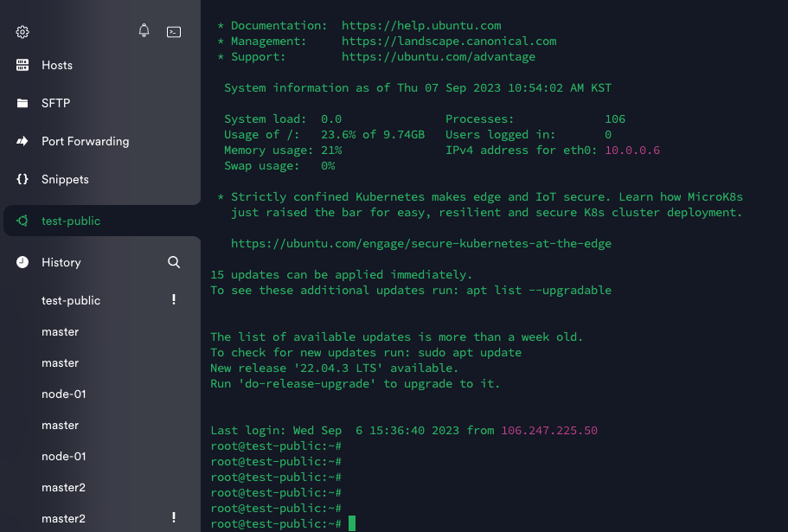Select the History label
The height and width of the screenshot is (532, 788).
(61, 262)
